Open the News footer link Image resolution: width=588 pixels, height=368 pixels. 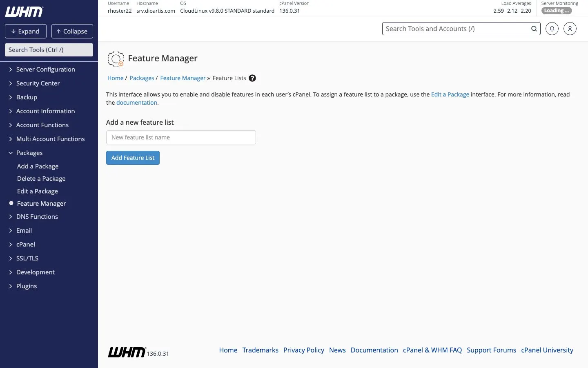[x=337, y=350]
